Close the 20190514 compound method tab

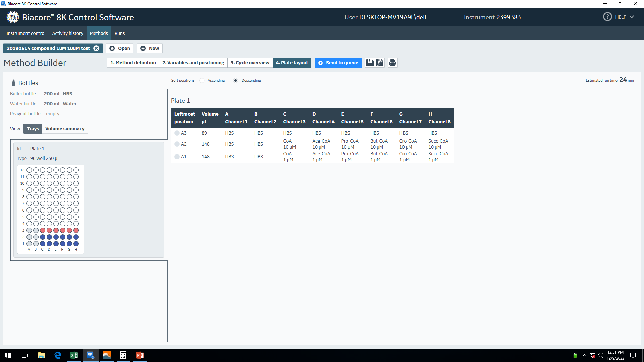[x=96, y=48]
